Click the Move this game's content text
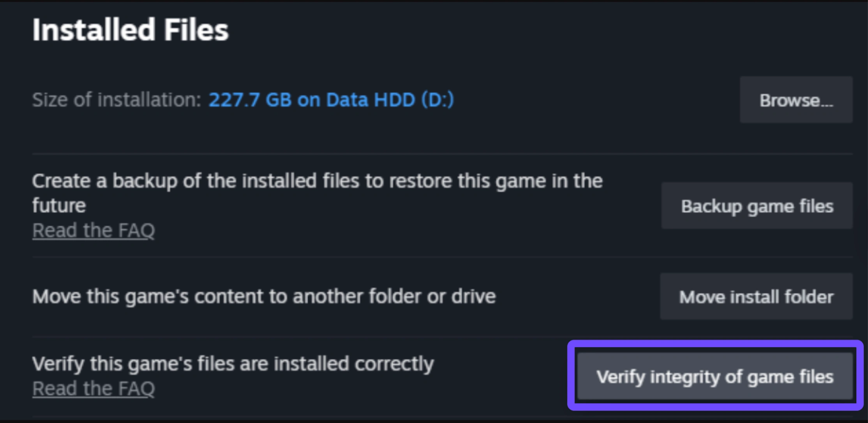 tap(264, 296)
